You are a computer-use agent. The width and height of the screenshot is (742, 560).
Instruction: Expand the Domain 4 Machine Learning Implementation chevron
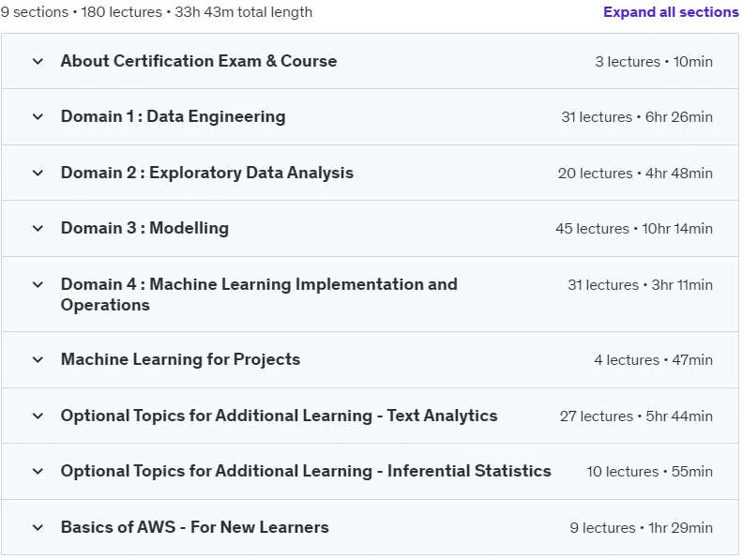point(38,285)
